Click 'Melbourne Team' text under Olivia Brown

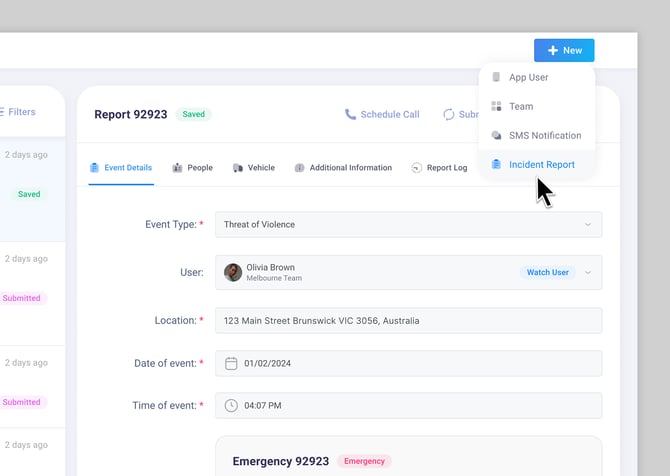[x=274, y=278]
